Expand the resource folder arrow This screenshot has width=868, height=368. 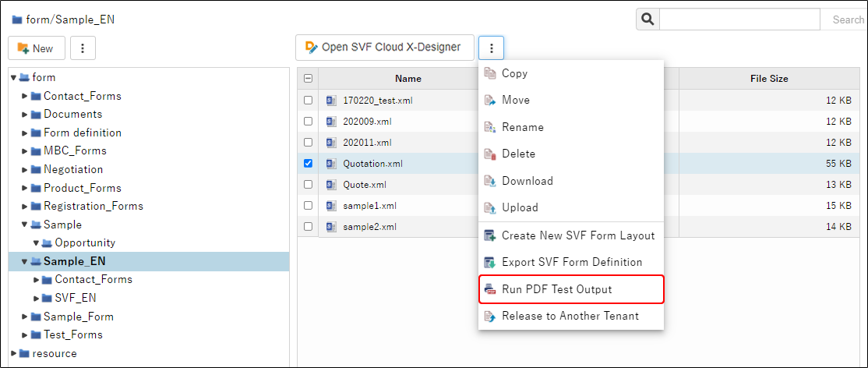[x=14, y=354]
